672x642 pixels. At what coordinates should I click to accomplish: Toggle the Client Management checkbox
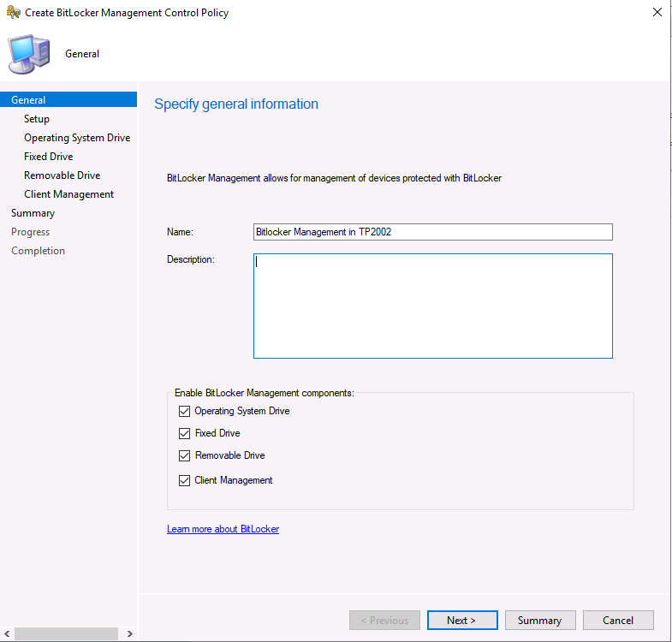[x=184, y=480]
